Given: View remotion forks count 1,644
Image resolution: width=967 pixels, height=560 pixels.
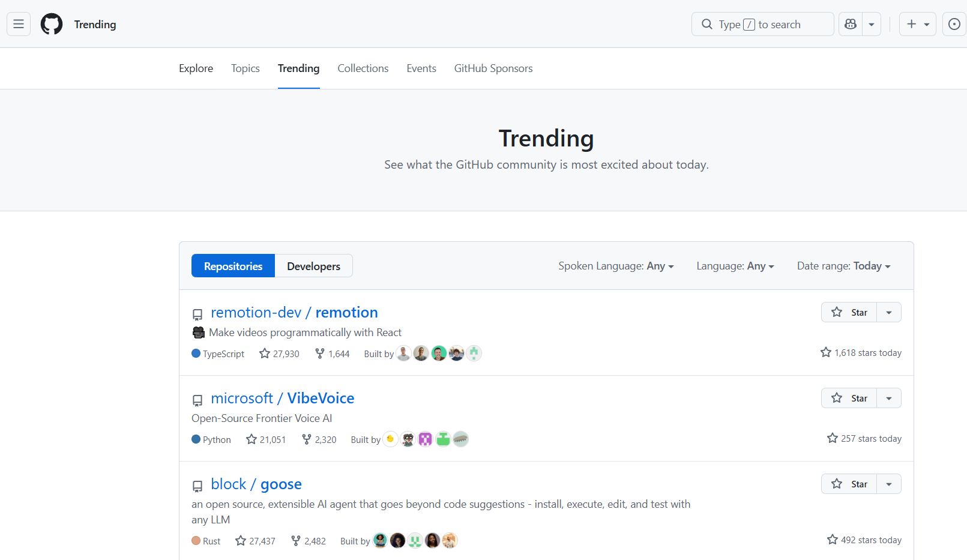Looking at the screenshot, I should [x=332, y=354].
